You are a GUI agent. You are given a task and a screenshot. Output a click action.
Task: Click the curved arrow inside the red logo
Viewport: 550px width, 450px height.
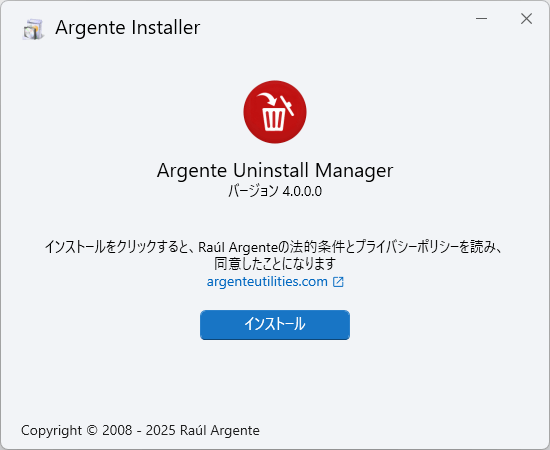268,99
